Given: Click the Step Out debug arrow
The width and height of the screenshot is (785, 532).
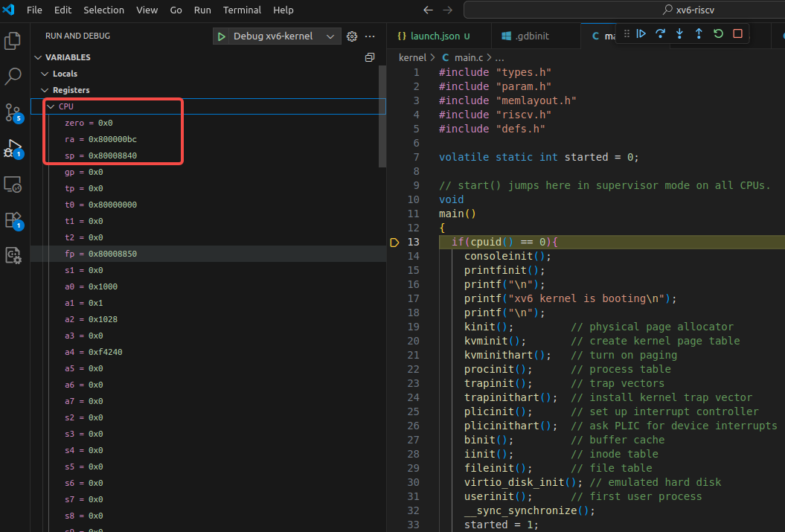Looking at the screenshot, I should pyautogui.click(x=699, y=33).
